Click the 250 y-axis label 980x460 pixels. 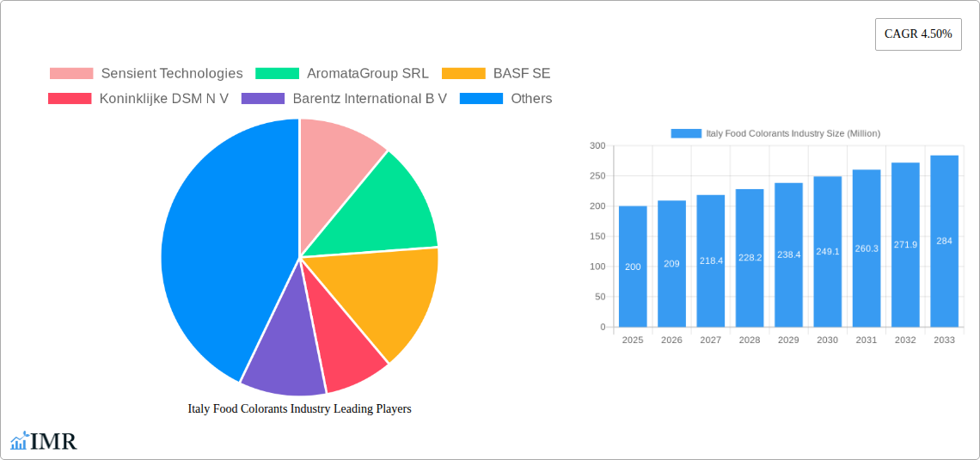point(597,176)
